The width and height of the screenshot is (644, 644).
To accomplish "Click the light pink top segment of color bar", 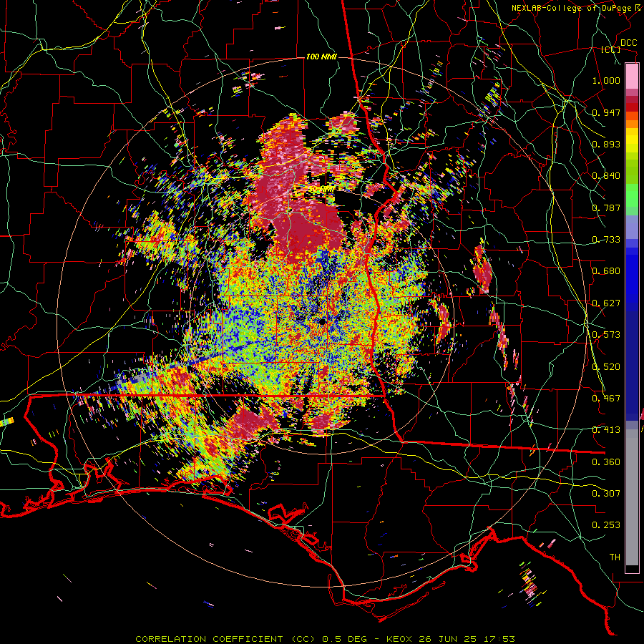I will tap(632, 76).
